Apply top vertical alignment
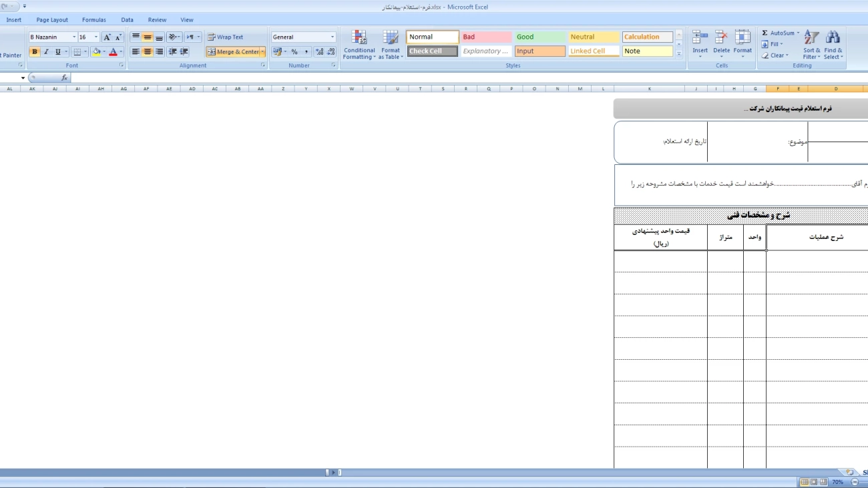This screenshot has width=868, height=488. click(136, 37)
